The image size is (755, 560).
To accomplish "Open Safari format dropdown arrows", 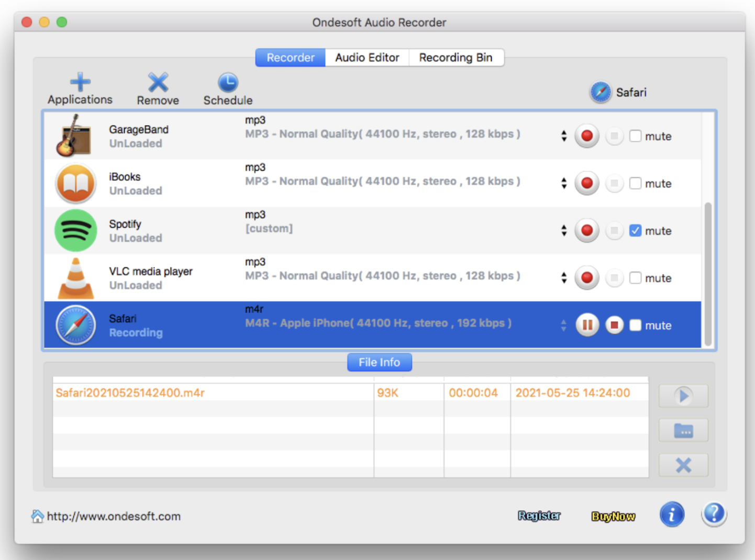I will pos(564,325).
